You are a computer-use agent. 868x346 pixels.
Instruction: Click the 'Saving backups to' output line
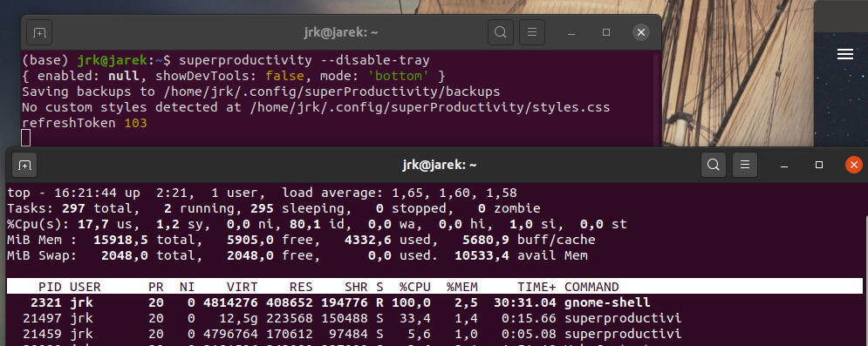click(262, 92)
